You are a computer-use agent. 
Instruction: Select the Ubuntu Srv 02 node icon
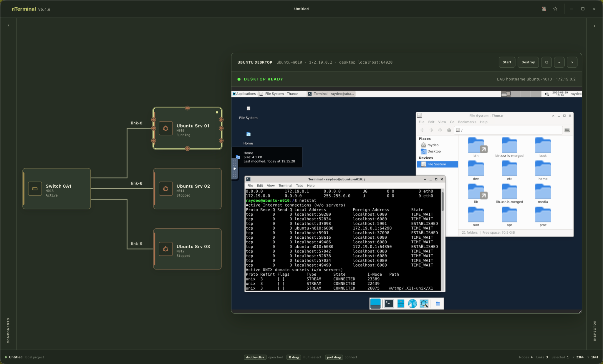(x=166, y=189)
